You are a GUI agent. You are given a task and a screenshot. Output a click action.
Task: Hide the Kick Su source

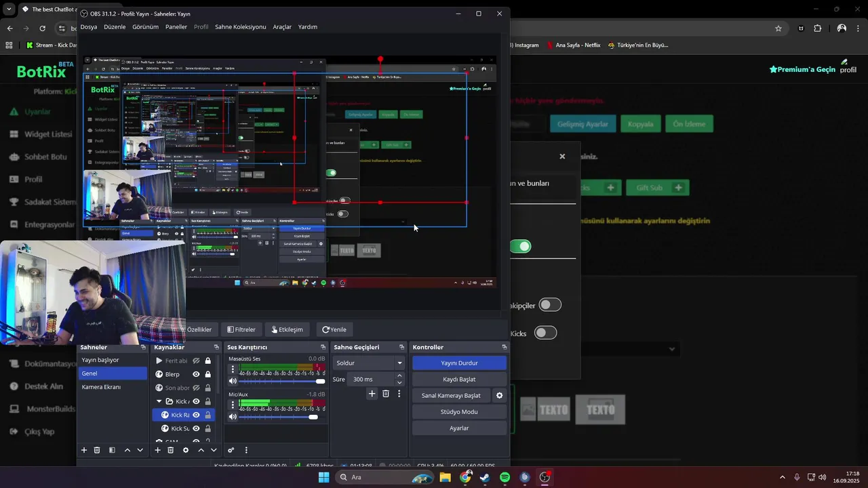pos(196,428)
